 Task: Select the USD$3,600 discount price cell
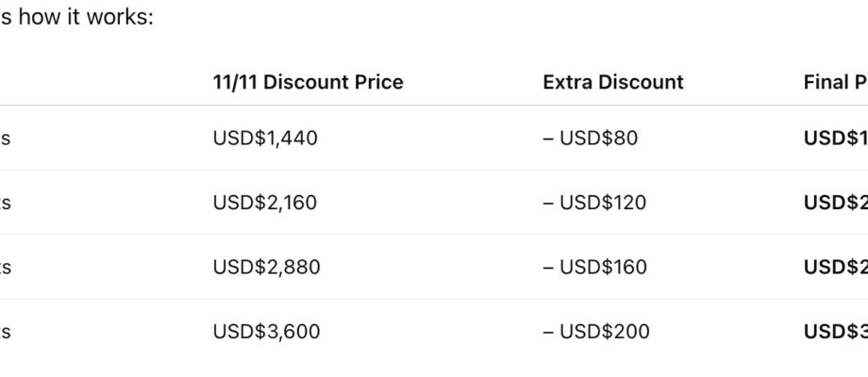(266, 332)
